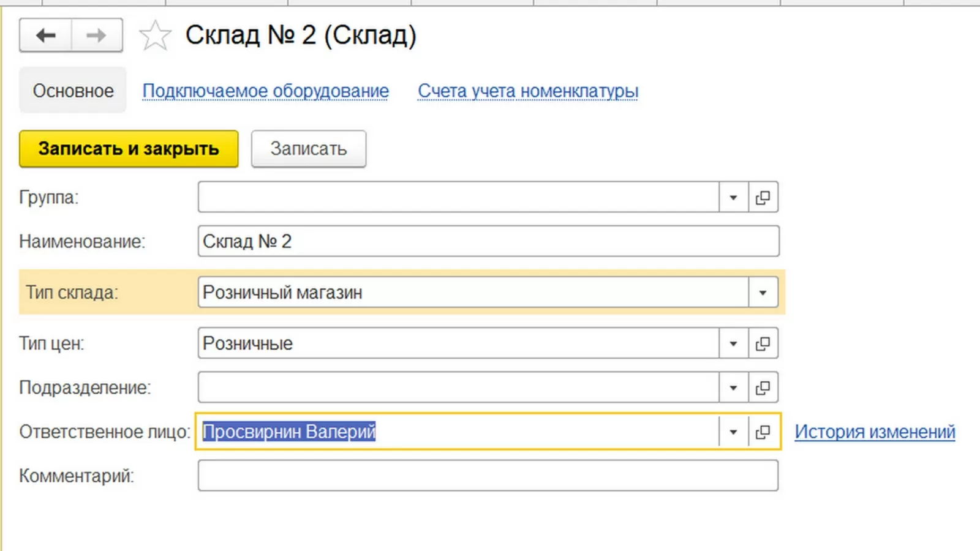Expand the Тип склада dropdown
The height and width of the screenshot is (551, 980).
(763, 293)
